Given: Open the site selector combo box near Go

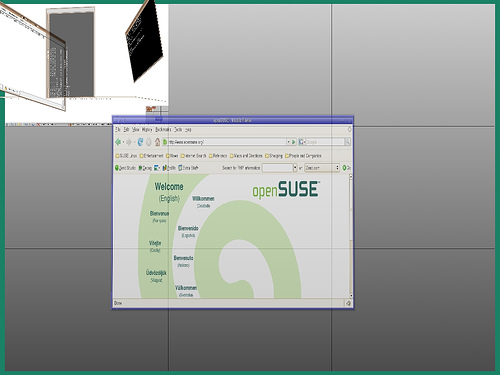Looking at the screenshot, I should (322, 168).
